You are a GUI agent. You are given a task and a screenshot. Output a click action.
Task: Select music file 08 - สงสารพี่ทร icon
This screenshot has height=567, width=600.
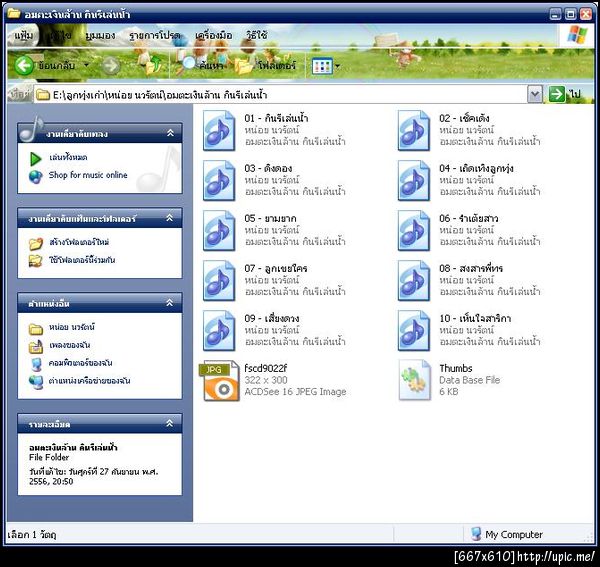(414, 281)
